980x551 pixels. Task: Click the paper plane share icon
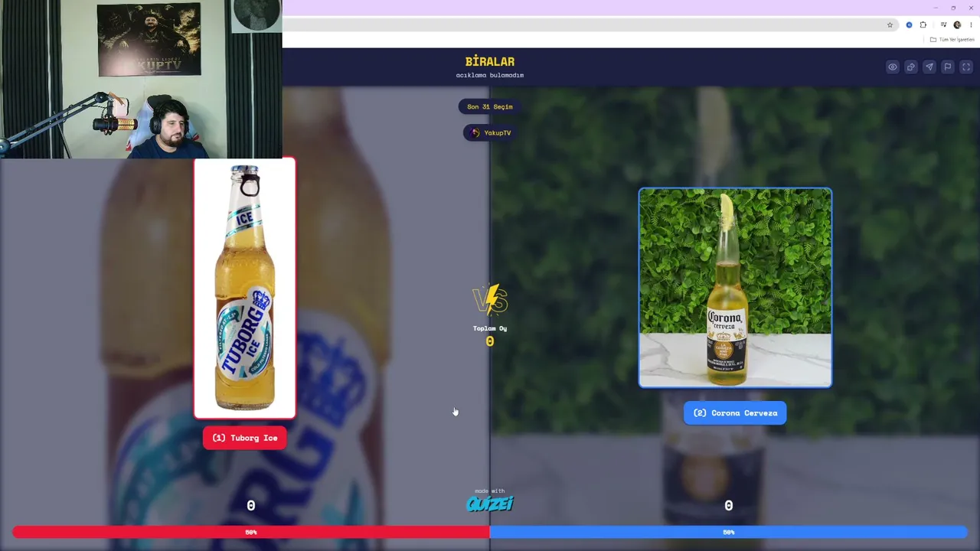pyautogui.click(x=929, y=67)
